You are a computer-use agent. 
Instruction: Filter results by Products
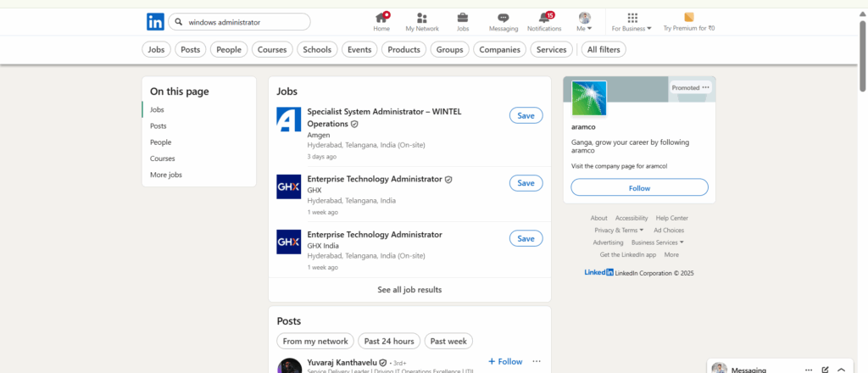pyautogui.click(x=403, y=50)
